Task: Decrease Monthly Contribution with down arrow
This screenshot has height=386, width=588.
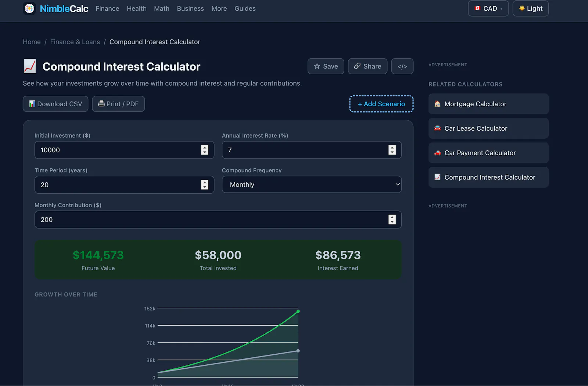Action: (x=392, y=222)
